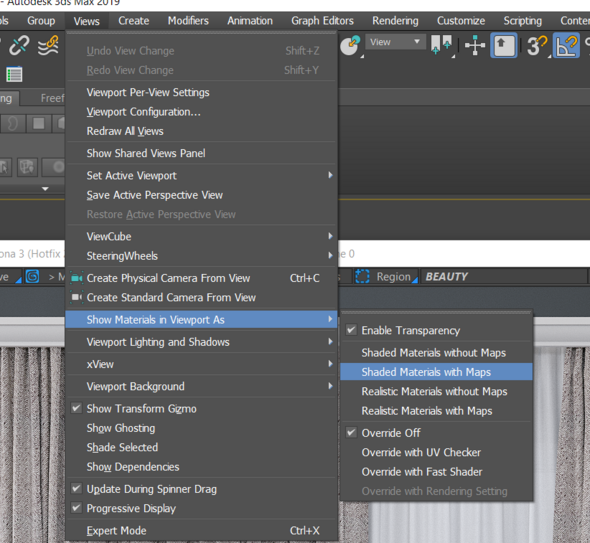Image resolution: width=590 pixels, height=543 pixels.
Task: Click the BEAUTY render element field
Action: pyautogui.click(x=503, y=277)
